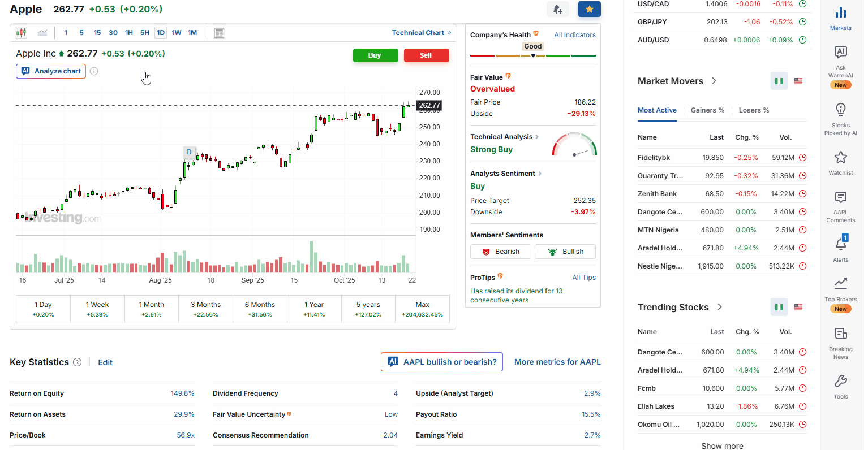The height and width of the screenshot is (450, 868).
Task: Click Show more under trending stocks
Action: 722,446
